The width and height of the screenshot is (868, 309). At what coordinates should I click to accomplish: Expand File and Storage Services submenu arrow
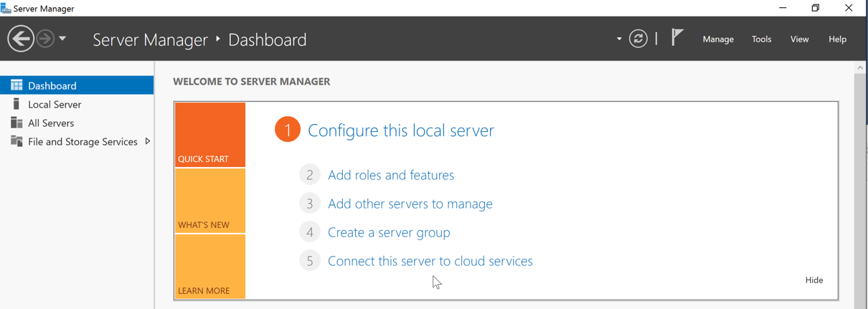[148, 141]
